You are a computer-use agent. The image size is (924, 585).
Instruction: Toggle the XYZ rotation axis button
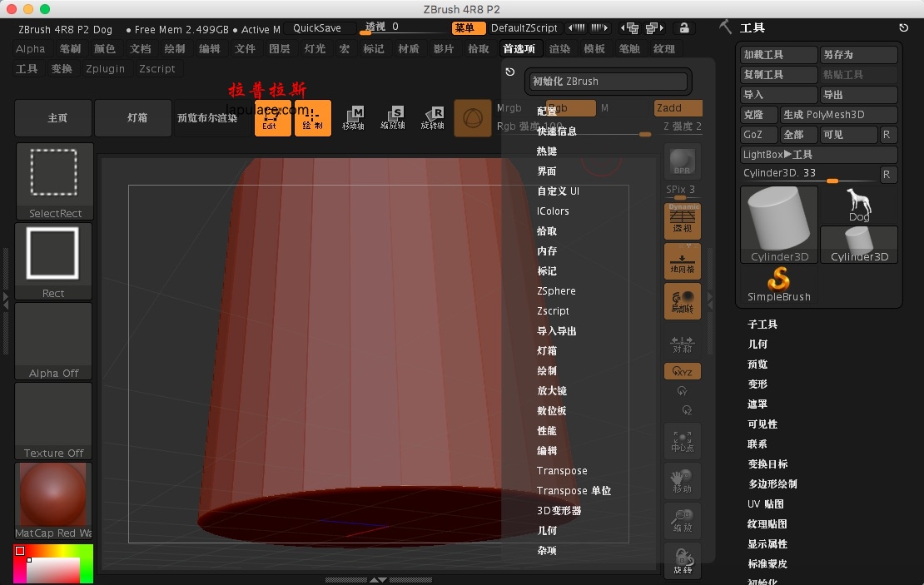(683, 372)
